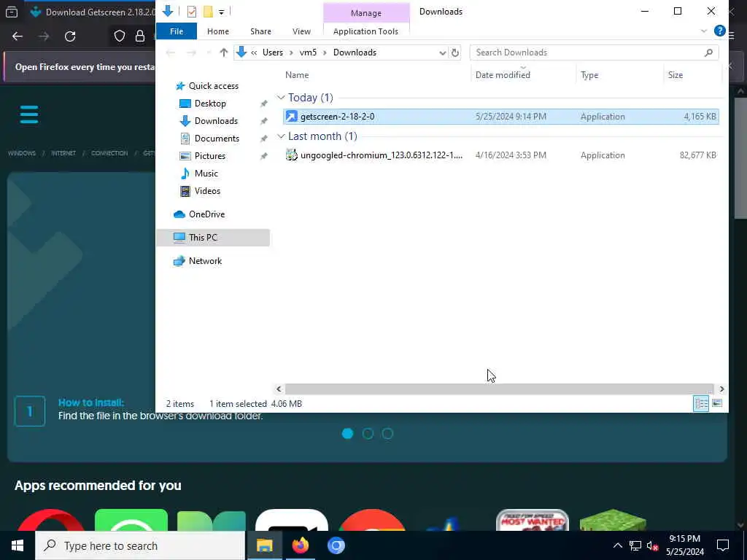
Task: Open the File ribbon tab
Action: 177,31
